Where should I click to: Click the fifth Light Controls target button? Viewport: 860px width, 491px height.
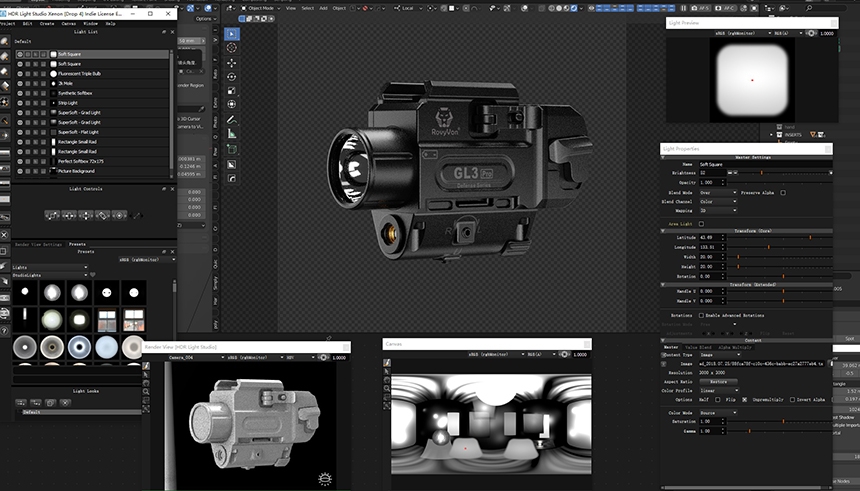[120, 216]
